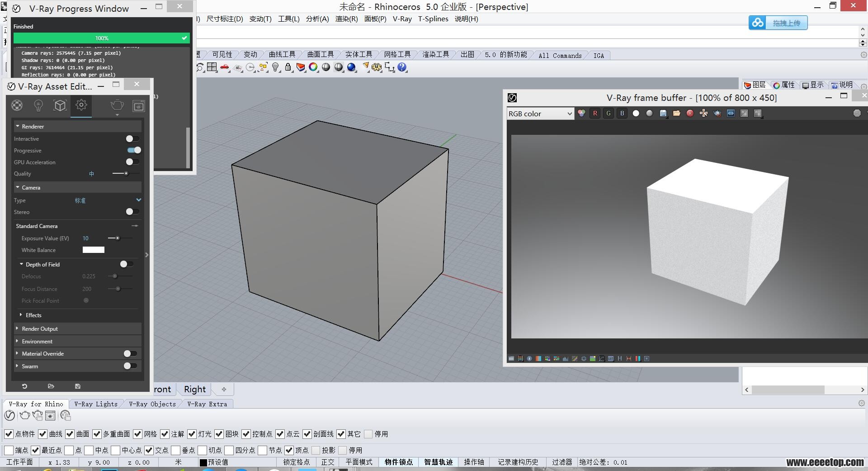Open the RGB color channel dropdown
This screenshot has height=471, width=868.
pyautogui.click(x=540, y=114)
